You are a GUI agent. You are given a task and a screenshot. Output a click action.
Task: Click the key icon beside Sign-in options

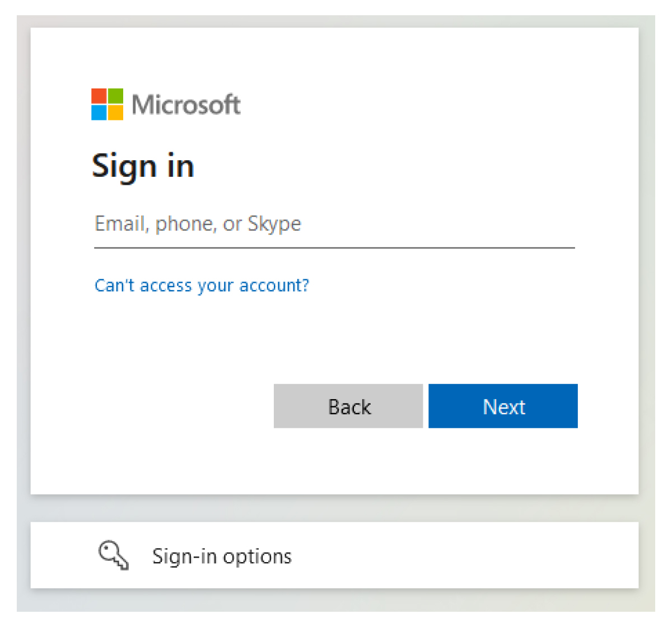click(114, 555)
